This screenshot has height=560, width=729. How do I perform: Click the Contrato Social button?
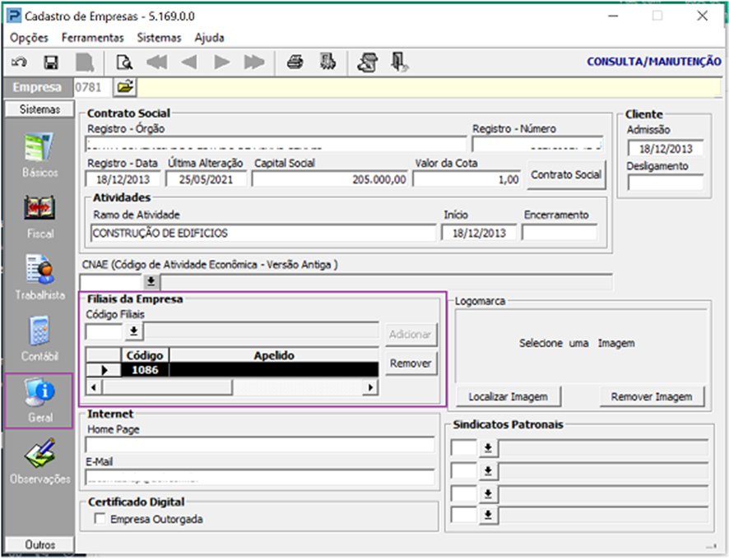pos(566,175)
